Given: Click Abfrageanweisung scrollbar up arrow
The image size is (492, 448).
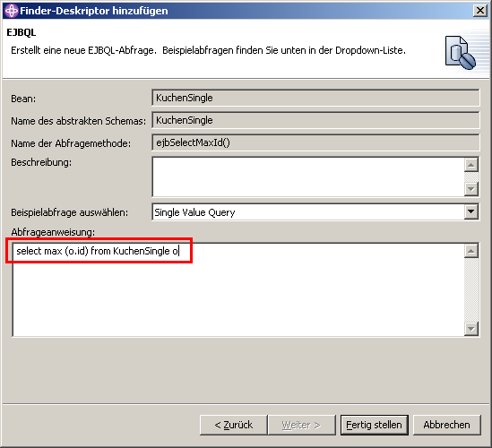Looking at the screenshot, I should pos(471,251).
